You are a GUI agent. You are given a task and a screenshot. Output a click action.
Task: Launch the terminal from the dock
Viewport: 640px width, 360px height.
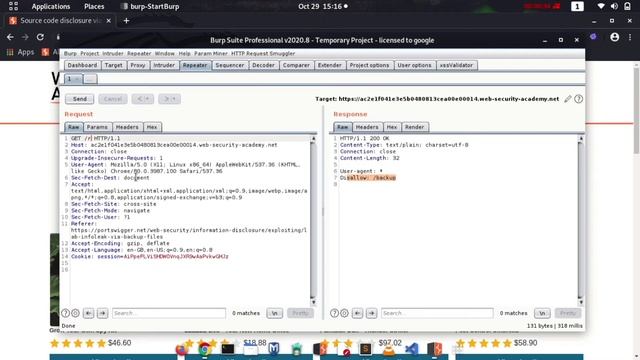click(x=228, y=349)
